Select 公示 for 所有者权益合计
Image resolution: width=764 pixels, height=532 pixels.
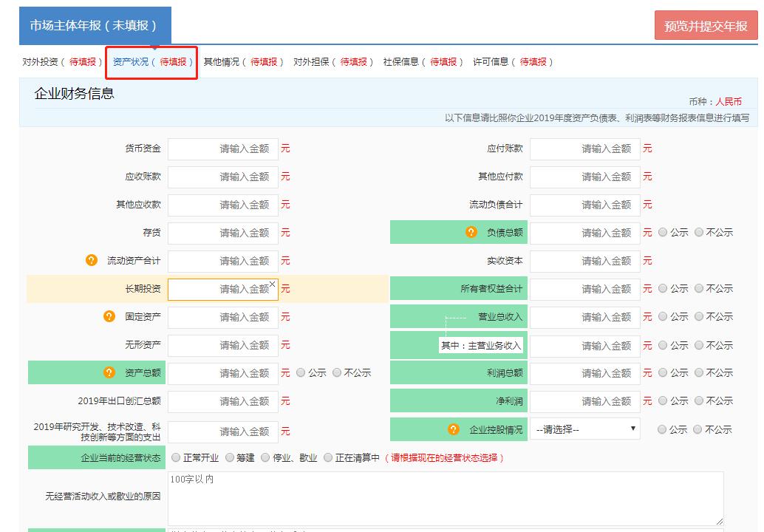663,288
